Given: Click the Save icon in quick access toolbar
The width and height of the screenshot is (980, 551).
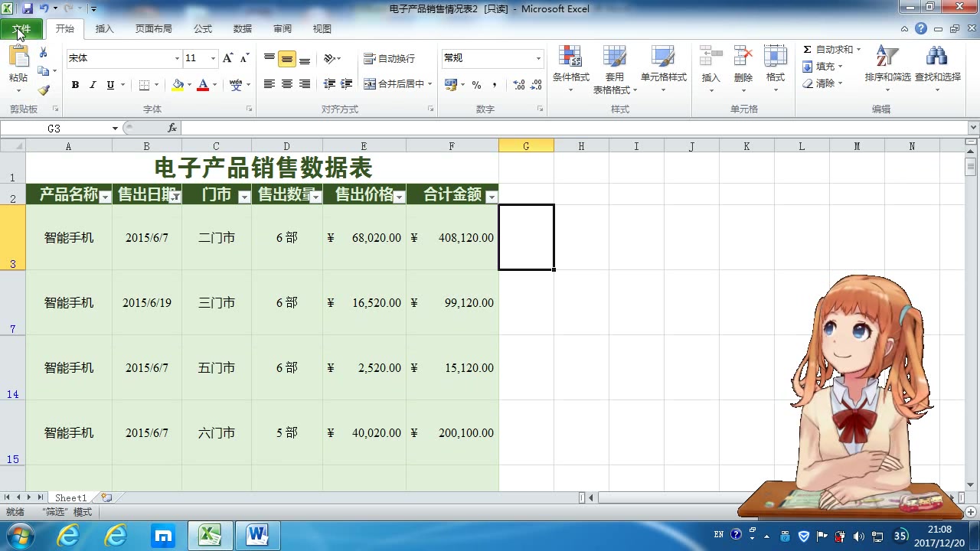Looking at the screenshot, I should [x=28, y=8].
